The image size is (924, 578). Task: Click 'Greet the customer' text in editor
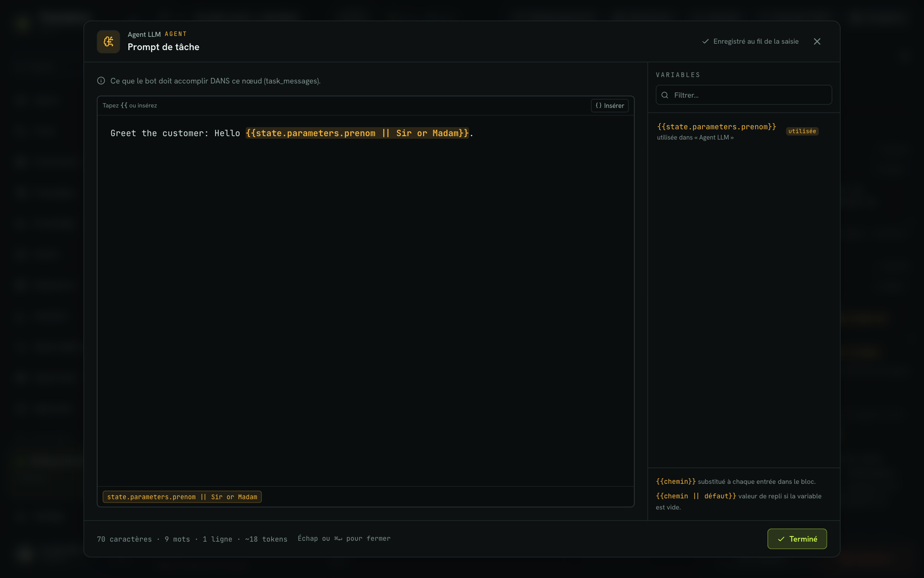click(157, 133)
